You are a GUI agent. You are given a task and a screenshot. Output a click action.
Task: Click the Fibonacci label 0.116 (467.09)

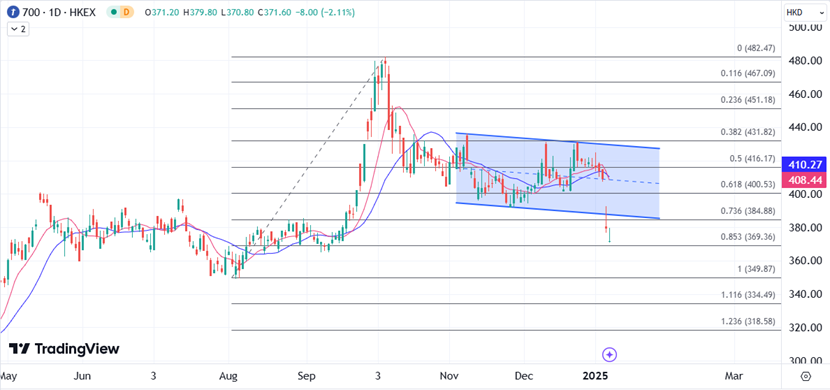[747, 74]
